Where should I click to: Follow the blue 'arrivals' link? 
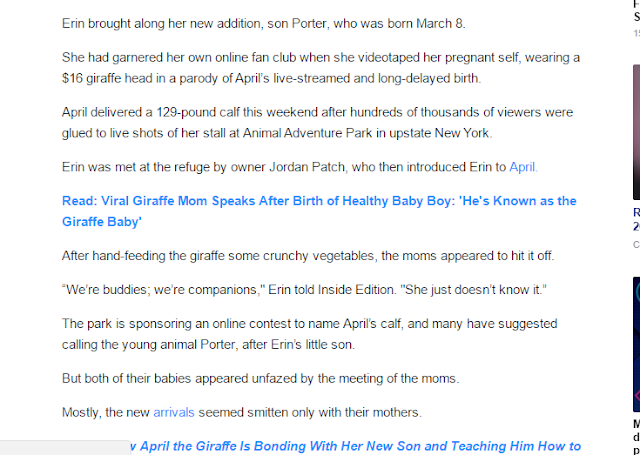pos(174,411)
